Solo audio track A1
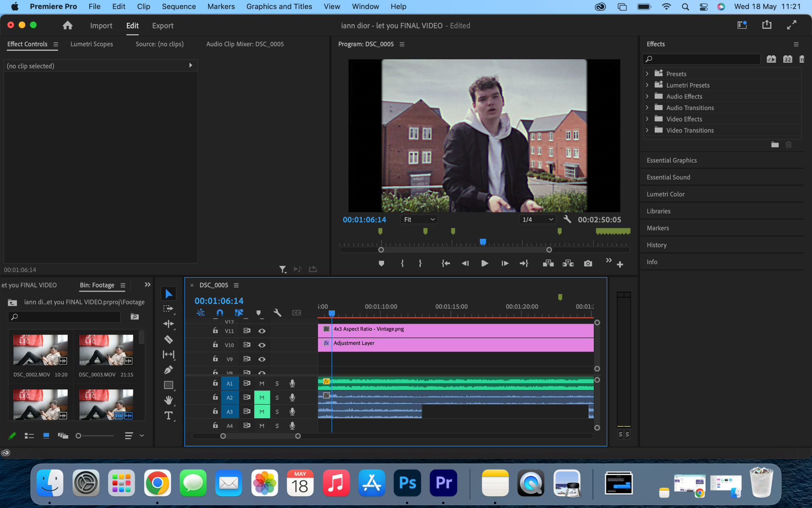Image resolution: width=812 pixels, height=508 pixels. [x=277, y=384]
